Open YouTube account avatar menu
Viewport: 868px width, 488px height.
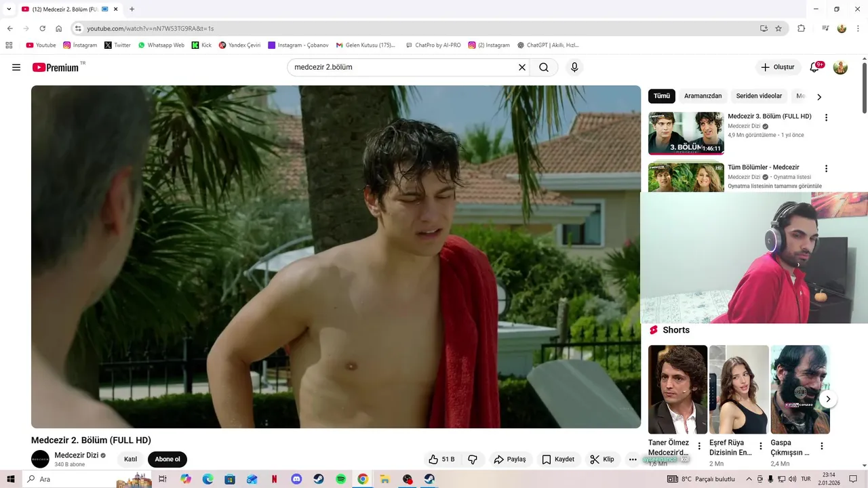click(x=840, y=67)
